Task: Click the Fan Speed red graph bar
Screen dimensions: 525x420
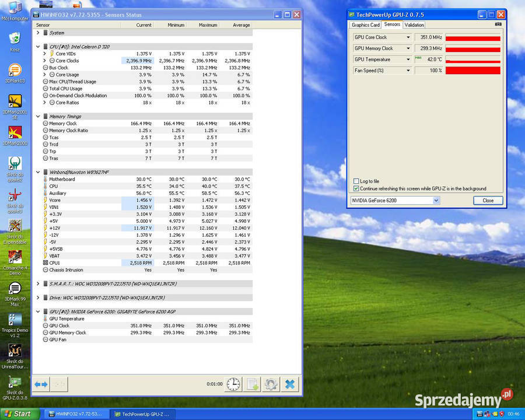Action: [473, 71]
